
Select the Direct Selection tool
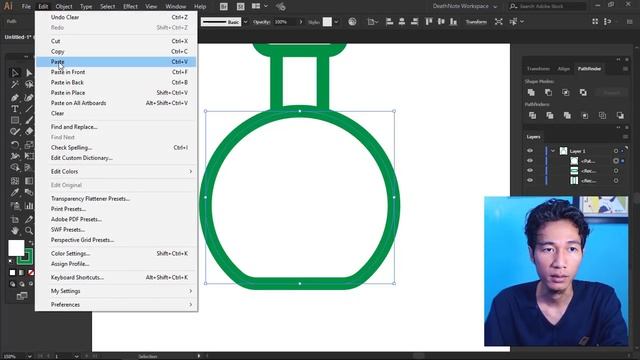[x=29, y=73]
